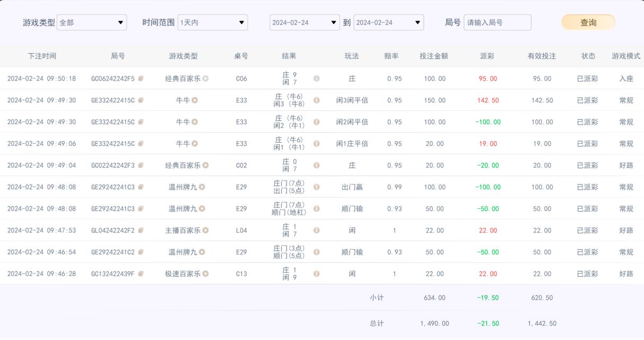Show result details for 庄 9 闲 7
This screenshot has height=340, width=644.
(317, 79)
